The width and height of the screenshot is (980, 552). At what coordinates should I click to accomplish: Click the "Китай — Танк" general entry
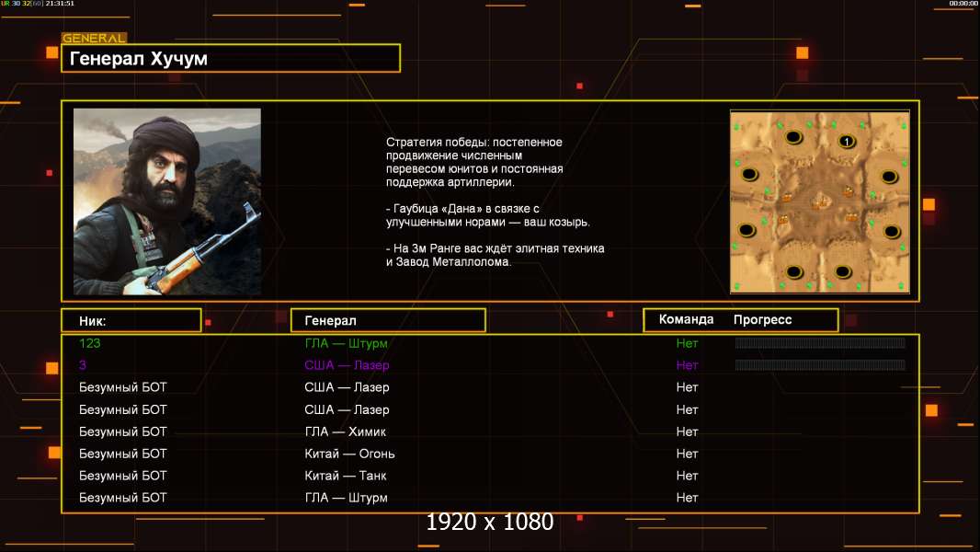[345, 476]
